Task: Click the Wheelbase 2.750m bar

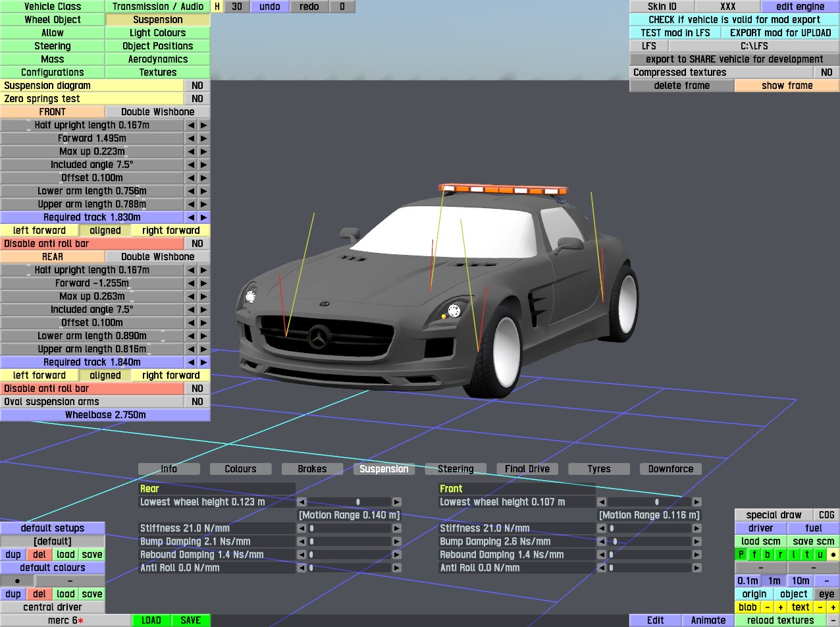Action: pyautogui.click(x=105, y=415)
